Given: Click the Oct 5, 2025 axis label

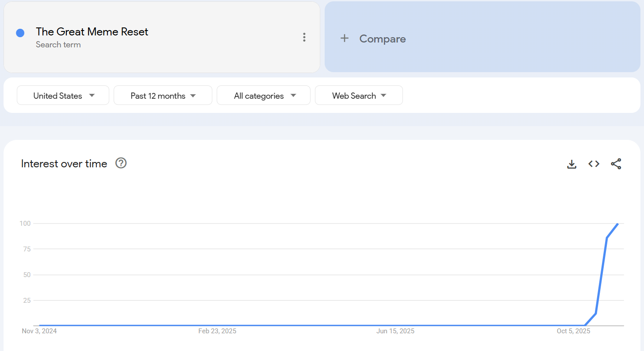Looking at the screenshot, I should coord(573,331).
